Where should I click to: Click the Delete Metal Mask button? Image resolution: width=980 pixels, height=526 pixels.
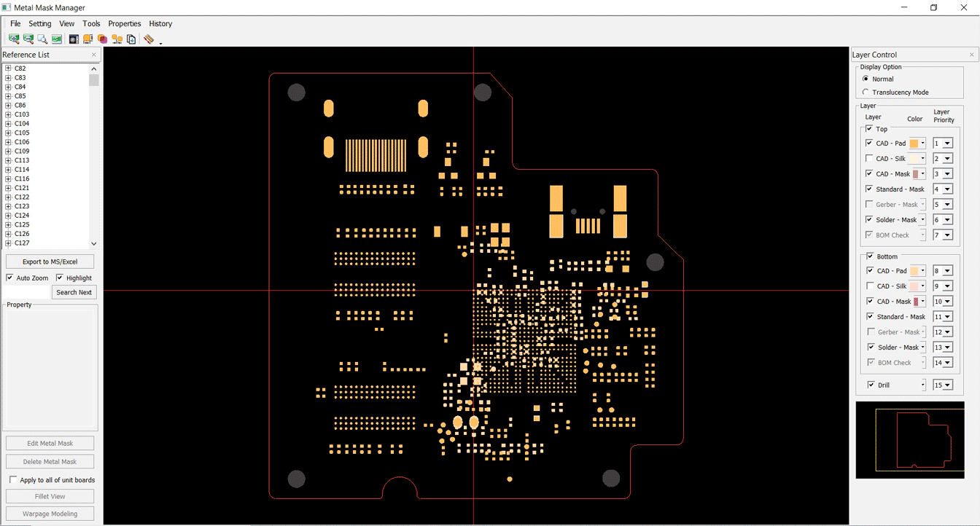point(50,461)
